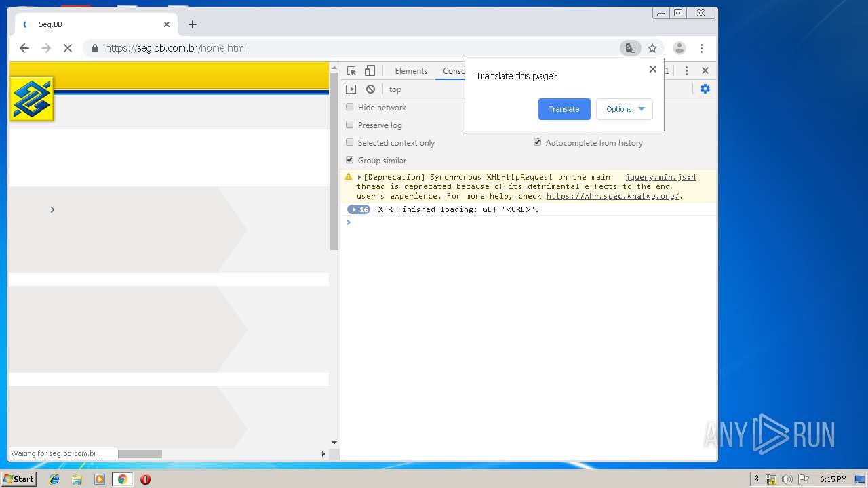Click the console input prompt

pos(529,222)
